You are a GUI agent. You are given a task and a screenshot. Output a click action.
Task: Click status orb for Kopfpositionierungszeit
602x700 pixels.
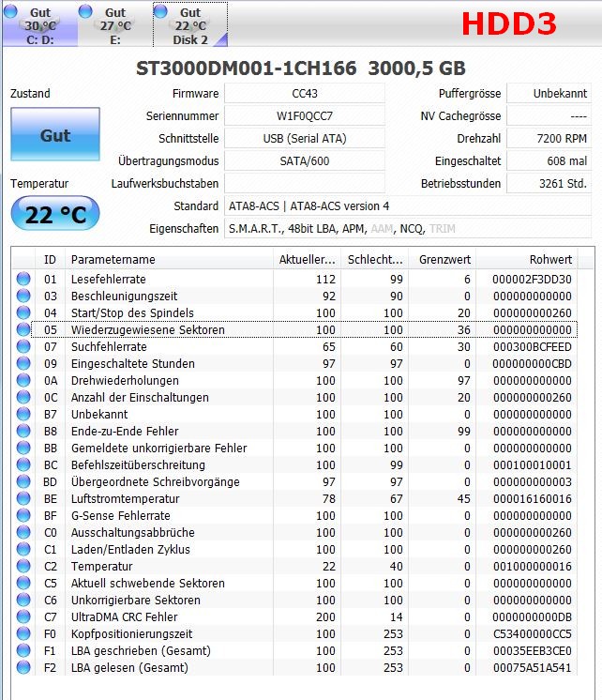tap(23, 634)
